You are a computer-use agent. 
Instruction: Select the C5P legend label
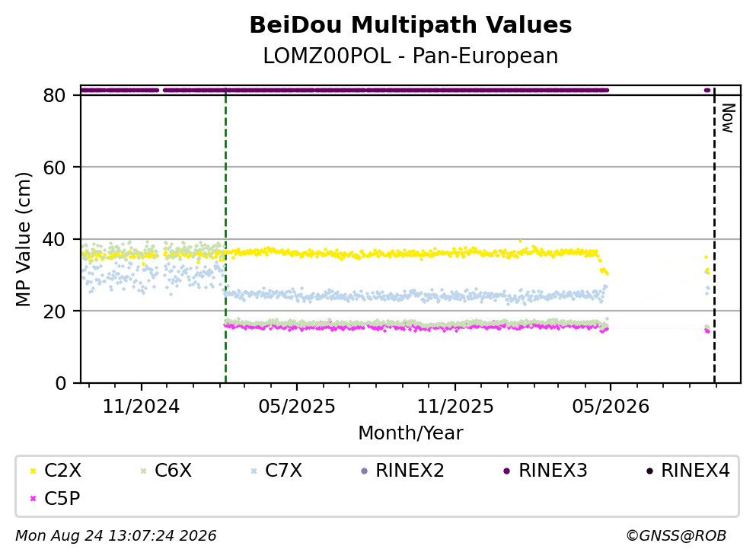tap(62, 498)
